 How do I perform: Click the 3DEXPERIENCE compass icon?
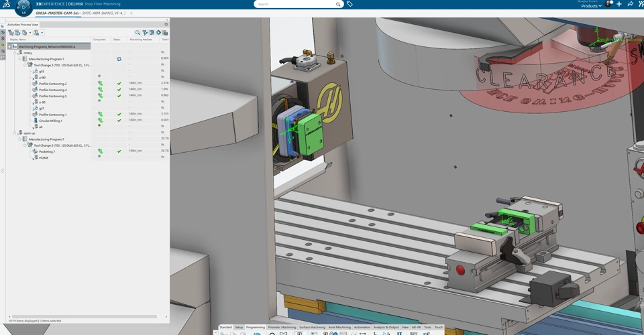pos(23,7)
